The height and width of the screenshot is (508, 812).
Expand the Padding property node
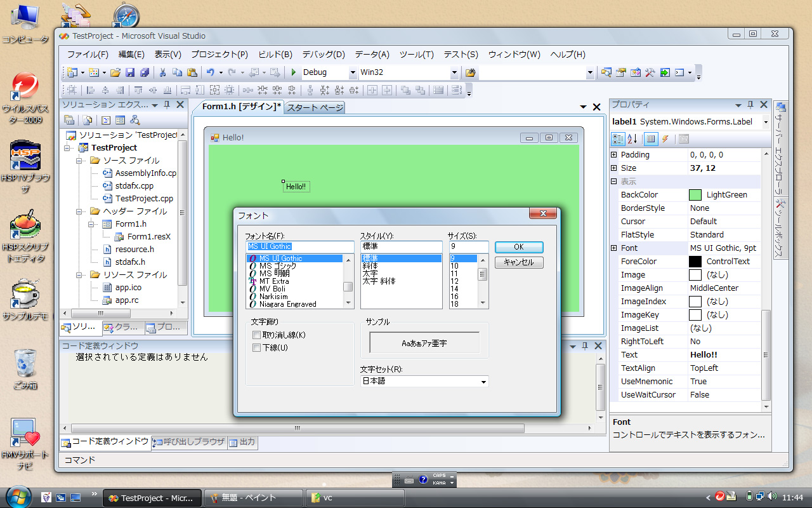point(613,154)
